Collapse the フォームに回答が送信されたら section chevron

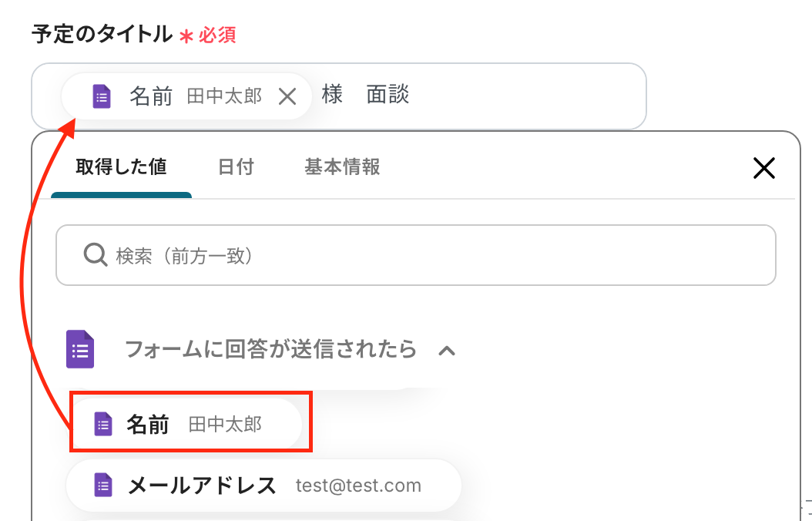tap(447, 351)
